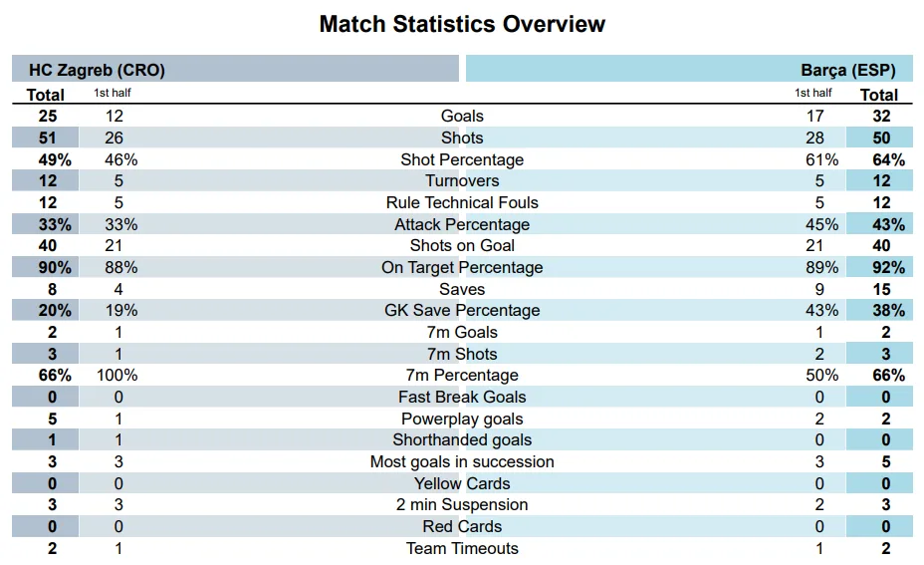924x565 pixels.
Task: Click the On Target Percentage label
Action: (x=462, y=267)
